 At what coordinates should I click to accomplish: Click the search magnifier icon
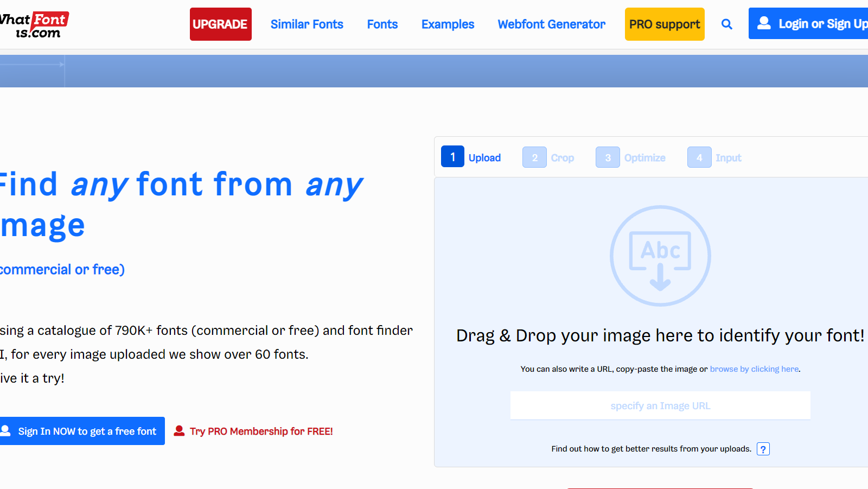point(726,24)
